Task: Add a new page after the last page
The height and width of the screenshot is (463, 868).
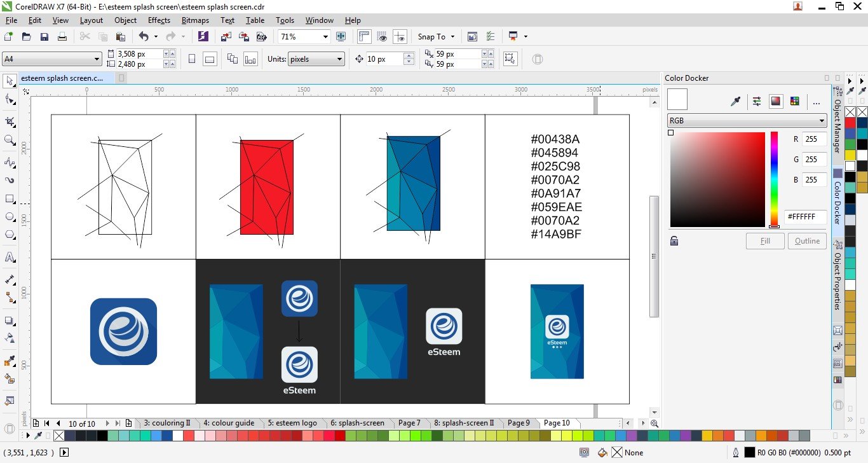Action: point(129,424)
